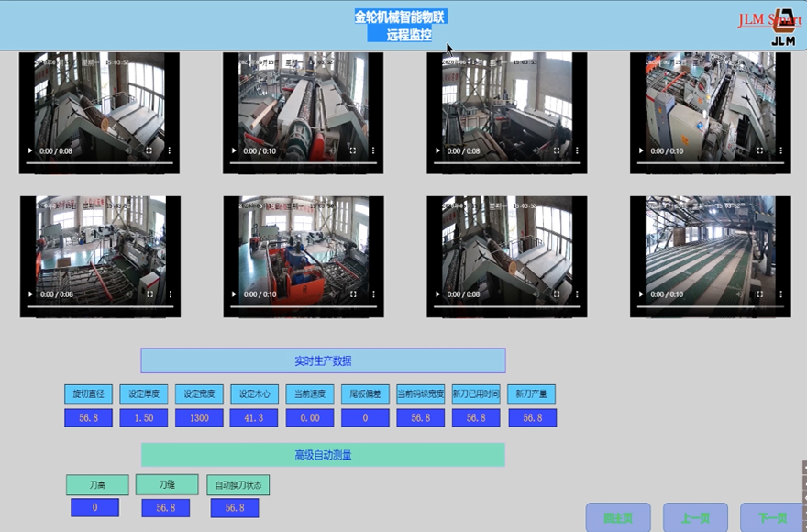Open three-dot menu on first bottom-row video

(x=169, y=294)
